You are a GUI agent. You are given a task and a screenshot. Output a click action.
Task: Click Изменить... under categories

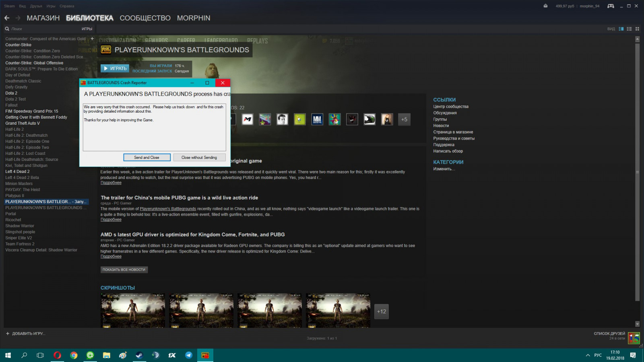(444, 169)
